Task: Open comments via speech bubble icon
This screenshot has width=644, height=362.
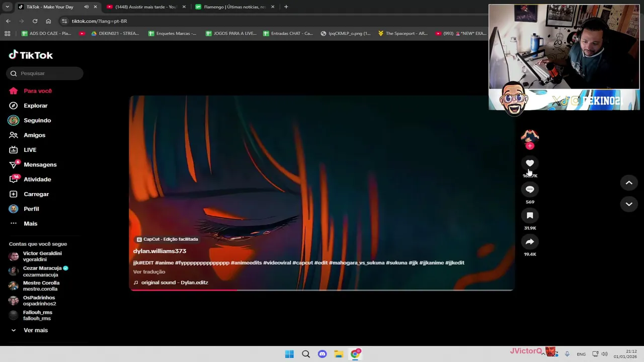Action: (530, 189)
